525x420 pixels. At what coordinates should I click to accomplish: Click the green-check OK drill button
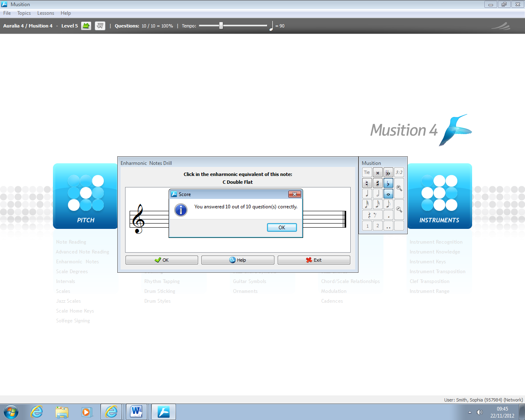pyautogui.click(x=162, y=260)
